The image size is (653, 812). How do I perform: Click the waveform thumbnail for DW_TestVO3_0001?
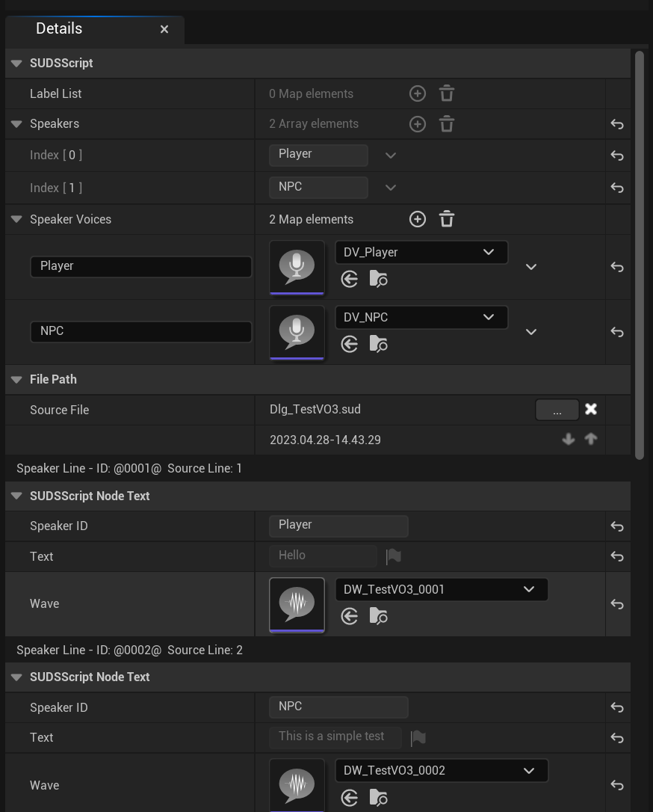[297, 603]
